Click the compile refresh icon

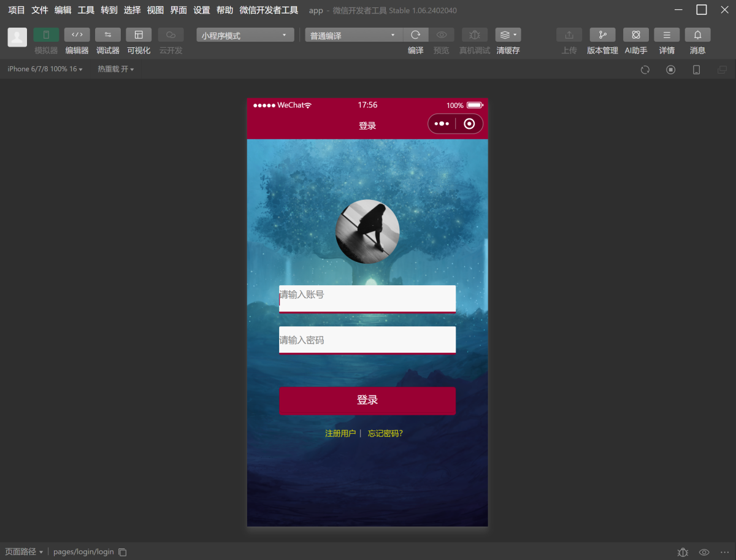click(415, 35)
